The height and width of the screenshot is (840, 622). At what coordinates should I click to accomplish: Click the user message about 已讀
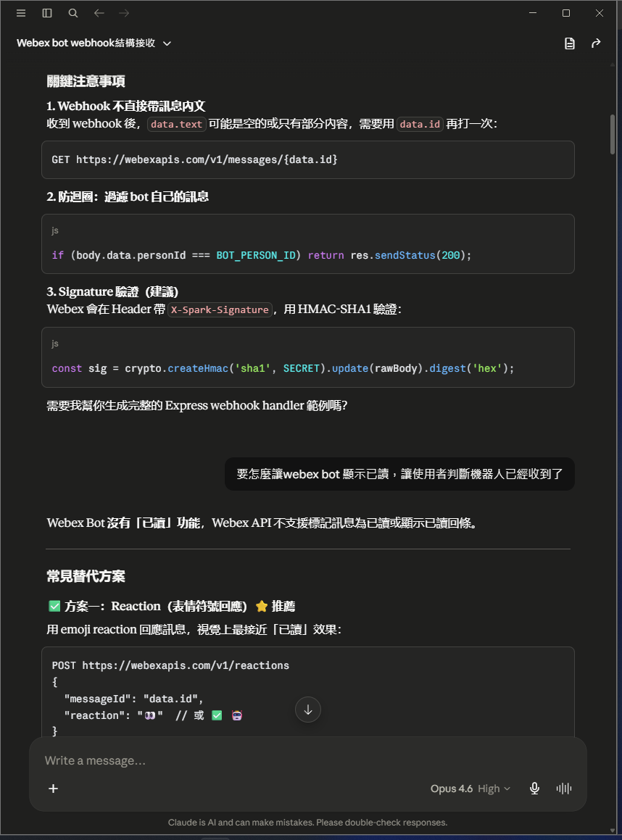tap(399, 474)
